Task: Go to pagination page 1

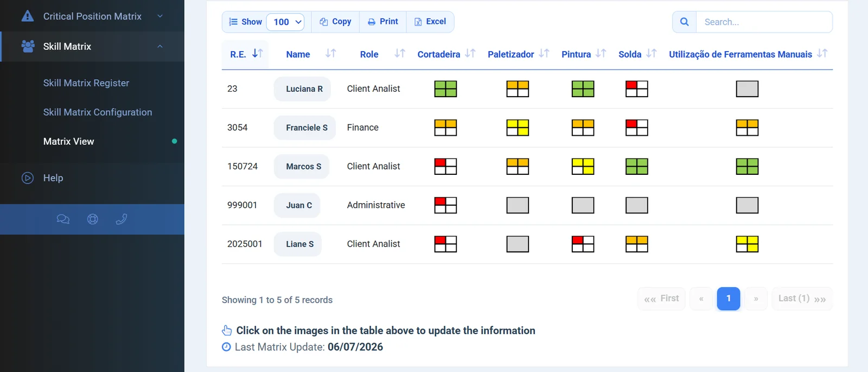Action: tap(729, 299)
